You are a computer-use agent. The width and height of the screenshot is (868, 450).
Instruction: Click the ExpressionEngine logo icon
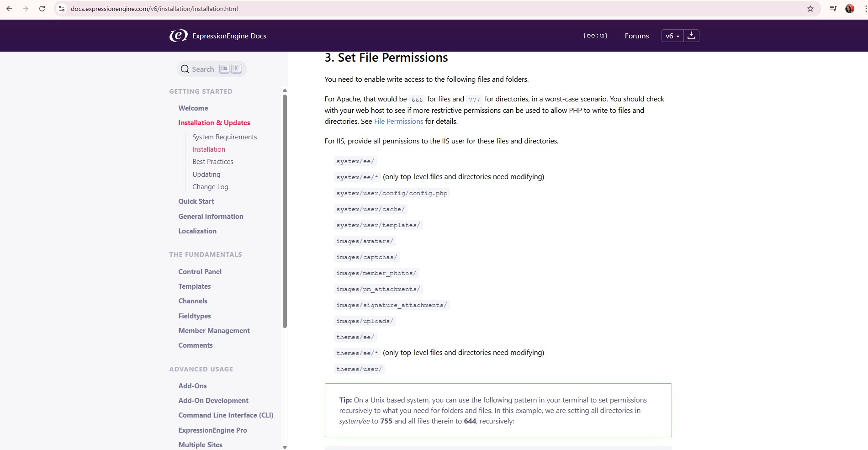(178, 35)
